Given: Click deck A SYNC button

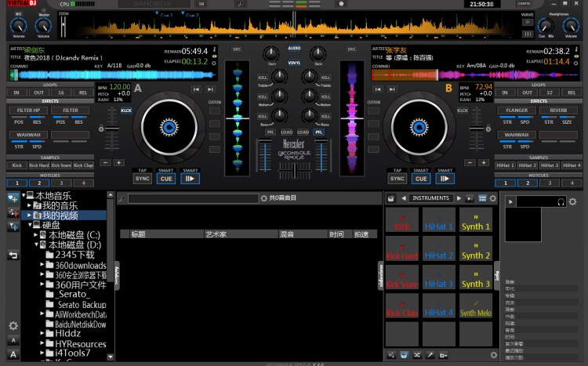Looking at the screenshot, I should pos(142,179).
